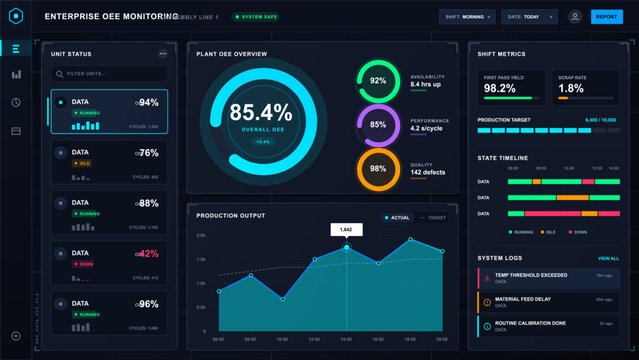Screen dimensions: 639x360
Task: Click the +2.4% change badge under Overall OEE
Action: (x=263, y=142)
